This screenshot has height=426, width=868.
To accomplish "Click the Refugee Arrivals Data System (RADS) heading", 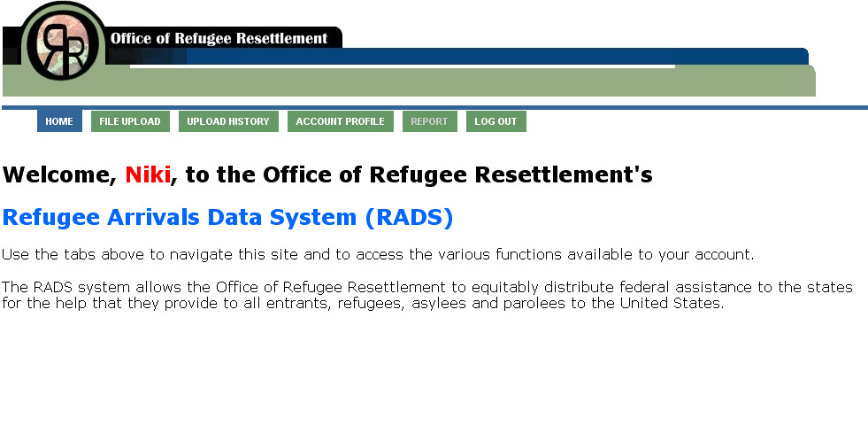I will (227, 217).
